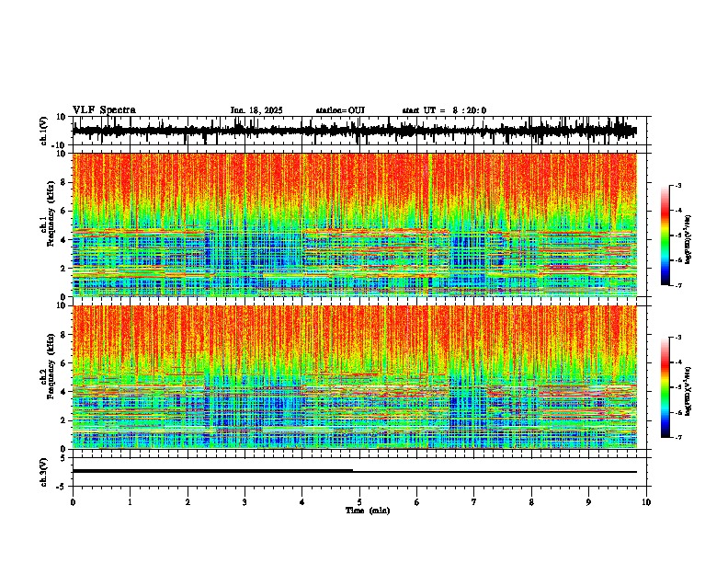Click the 'station=OUI' header label
The height and width of the screenshot is (563, 728).
click(x=340, y=110)
